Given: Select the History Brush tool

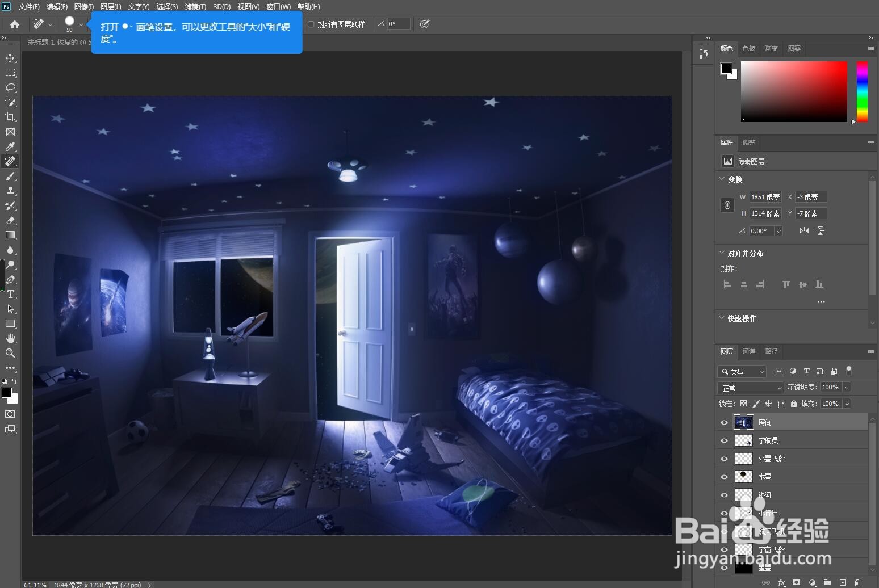Looking at the screenshot, I should click(10, 205).
